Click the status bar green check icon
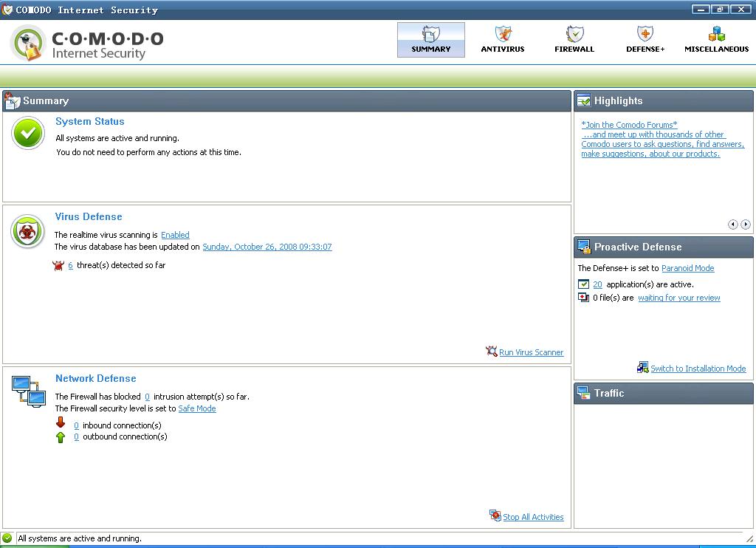Image resolution: width=756 pixels, height=548 pixels. 7,538
